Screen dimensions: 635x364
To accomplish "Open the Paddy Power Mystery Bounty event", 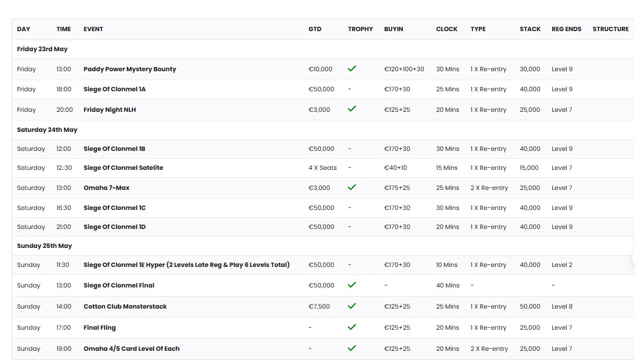I will tap(130, 69).
